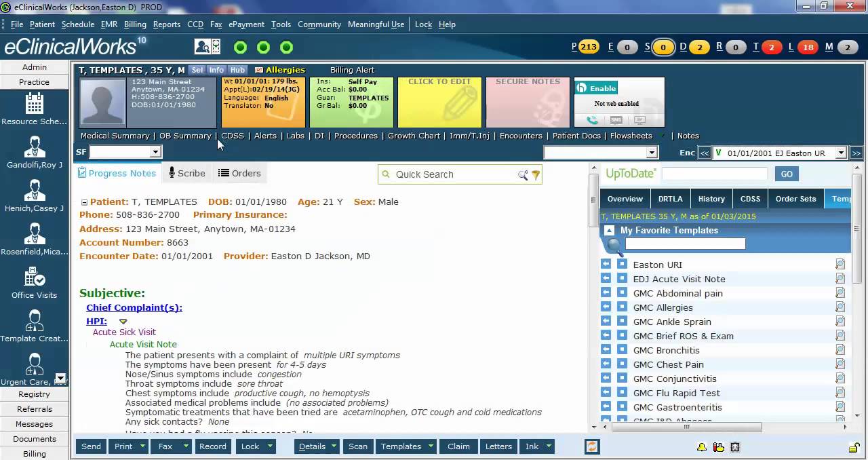
Task: Click the UpToDate GO button
Action: [x=787, y=174]
